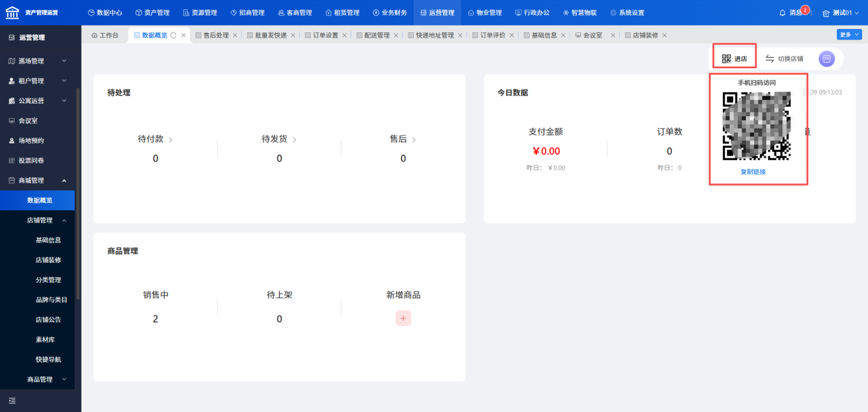Open 业务财务 in the top navigation
The height and width of the screenshot is (412, 868).
pos(389,13)
